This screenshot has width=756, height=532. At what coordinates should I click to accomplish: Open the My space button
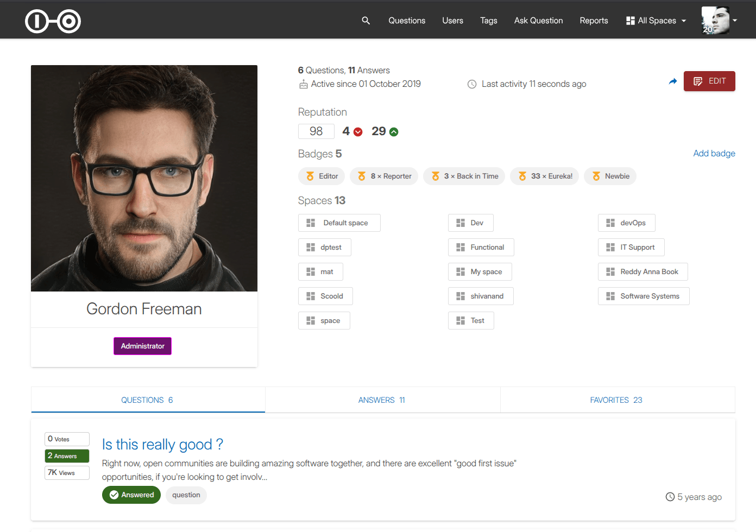coord(480,272)
